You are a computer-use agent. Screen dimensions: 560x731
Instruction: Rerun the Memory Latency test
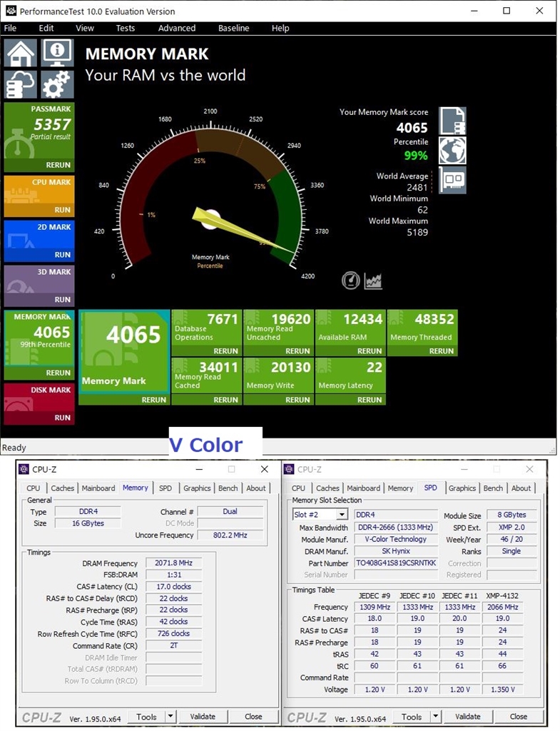[x=370, y=400]
